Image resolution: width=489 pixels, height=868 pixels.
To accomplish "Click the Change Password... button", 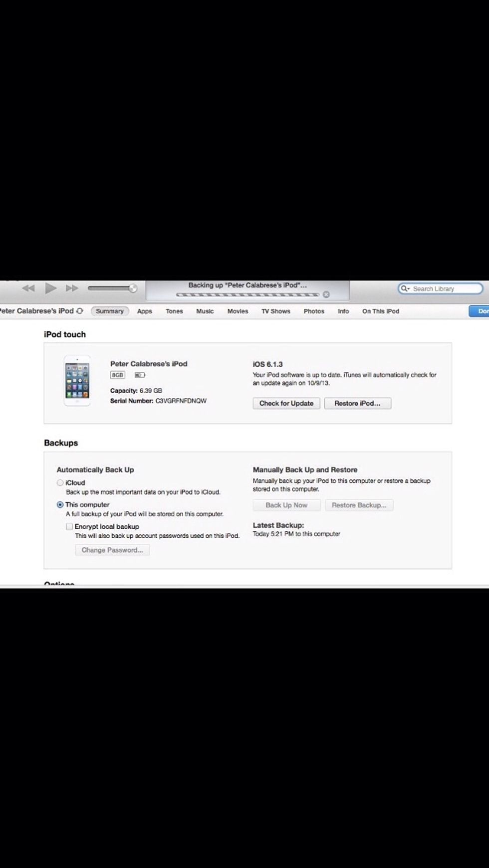I will (x=112, y=550).
